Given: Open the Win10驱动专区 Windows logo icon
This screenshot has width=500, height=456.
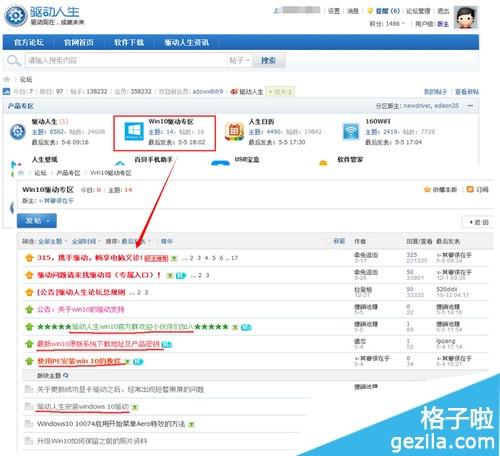Looking at the screenshot, I should pos(134,131).
